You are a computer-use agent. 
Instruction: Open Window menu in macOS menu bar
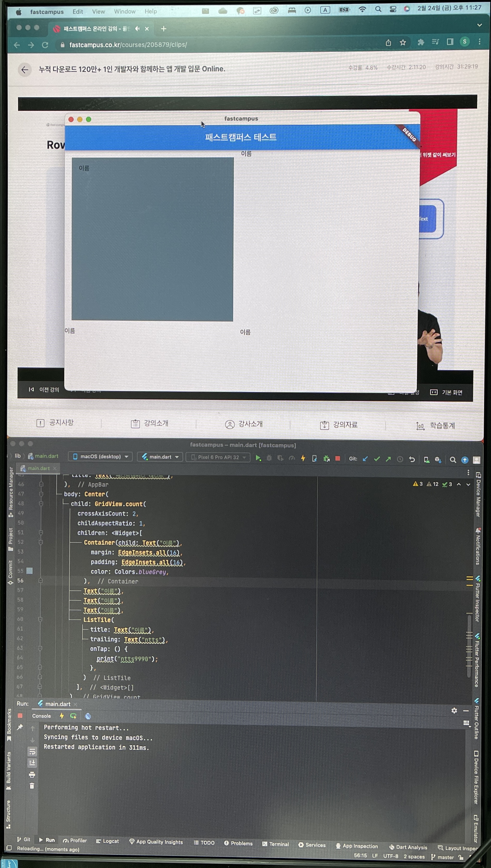pyautogui.click(x=124, y=11)
